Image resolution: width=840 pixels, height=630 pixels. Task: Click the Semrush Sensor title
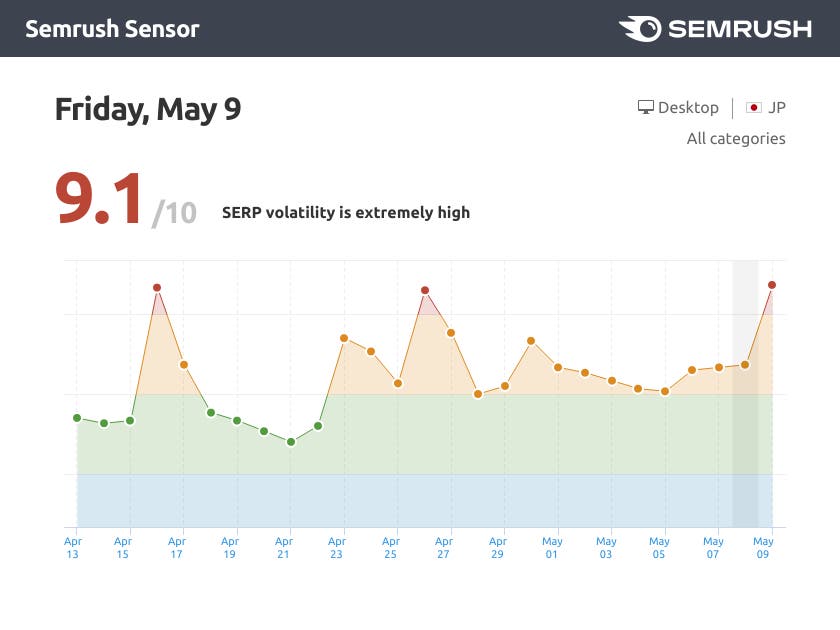click(x=112, y=29)
